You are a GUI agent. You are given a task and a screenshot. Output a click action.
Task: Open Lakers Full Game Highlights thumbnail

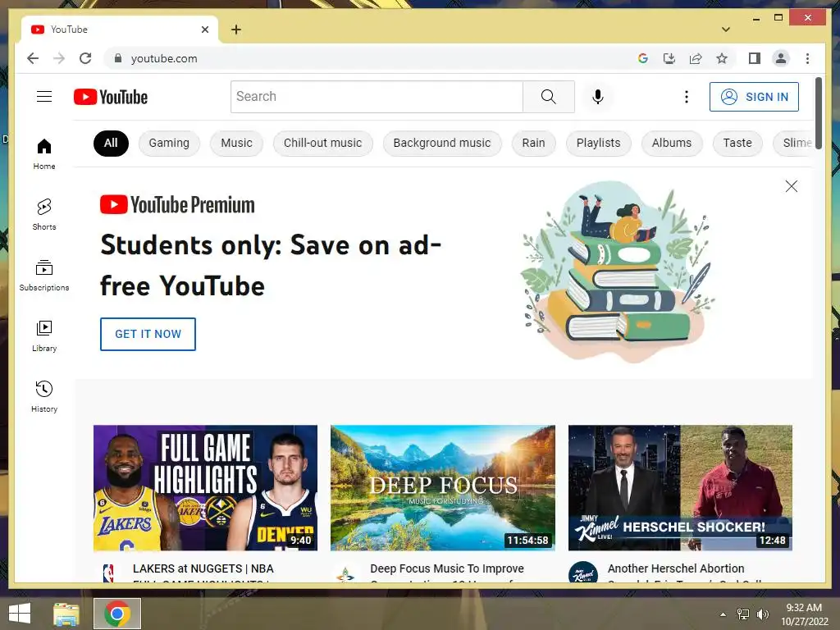coord(205,488)
